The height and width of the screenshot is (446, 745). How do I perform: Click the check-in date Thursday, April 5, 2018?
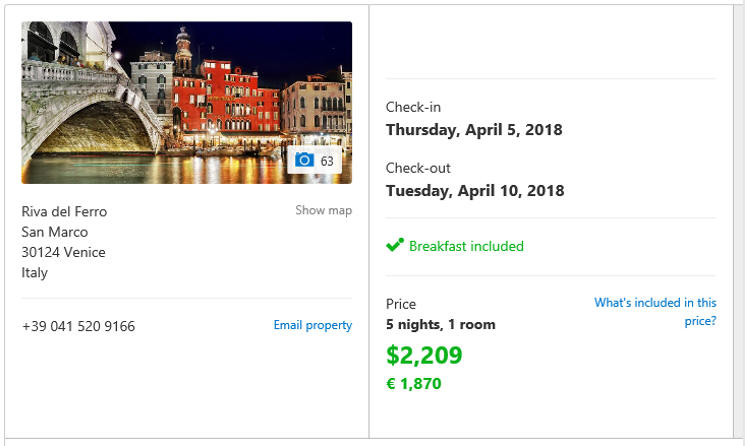474,130
